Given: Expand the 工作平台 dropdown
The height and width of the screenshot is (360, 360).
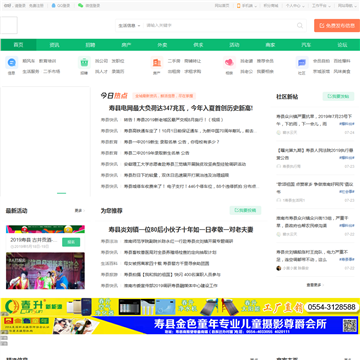Looking at the screenshot, I should [321, 6].
